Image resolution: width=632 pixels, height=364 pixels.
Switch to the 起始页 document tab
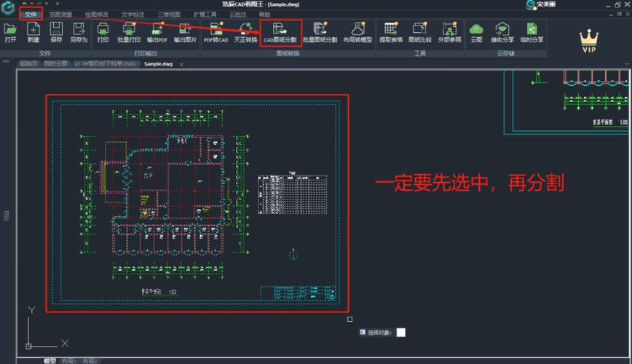tap(28, 63)
